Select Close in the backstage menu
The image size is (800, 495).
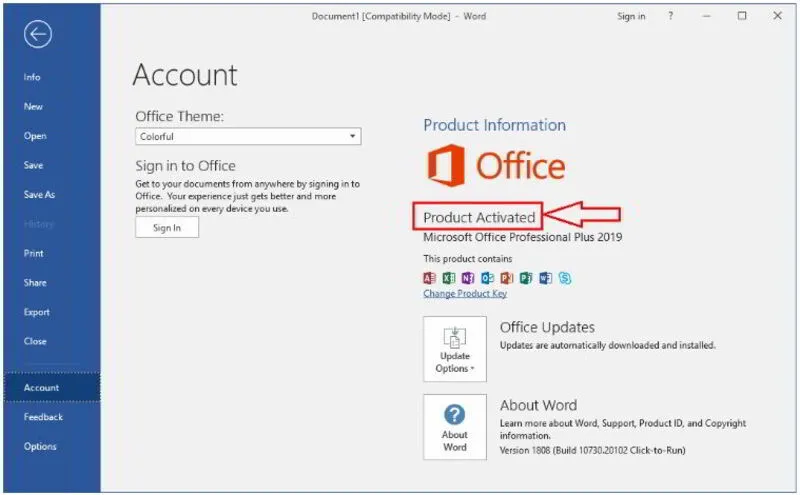click(35, 341)
